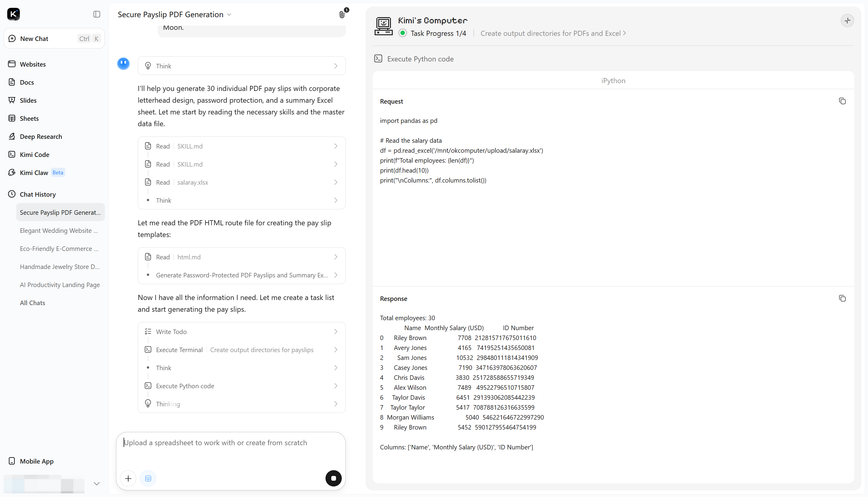
Task: Copy the Response output
Action: 842,298
